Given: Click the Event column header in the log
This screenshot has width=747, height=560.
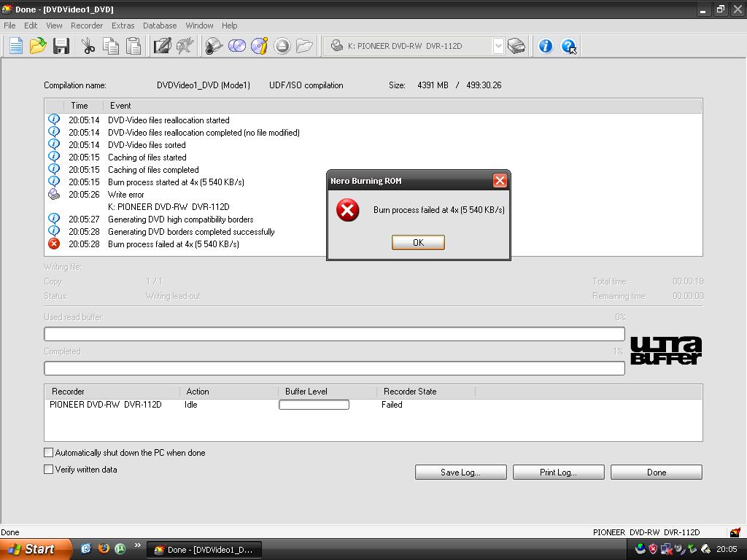Looking at the screenshot, I should click(403, 106).
